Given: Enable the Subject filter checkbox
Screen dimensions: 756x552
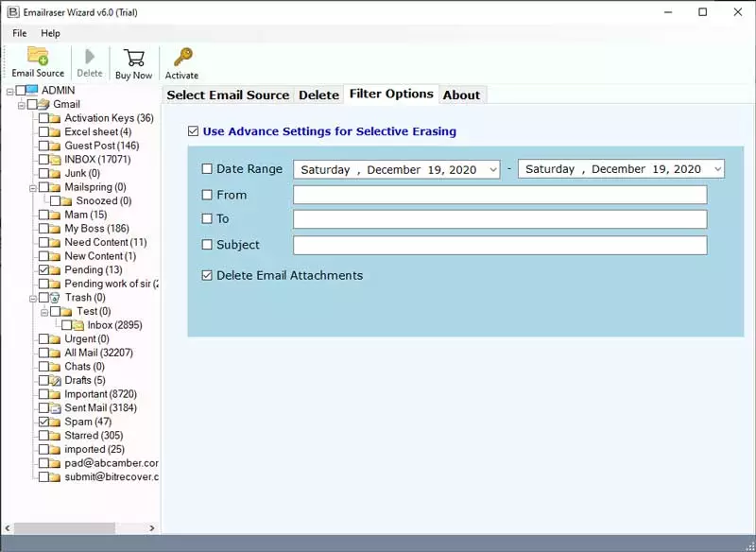Looking at the screenshot, I should pos(207,245).
